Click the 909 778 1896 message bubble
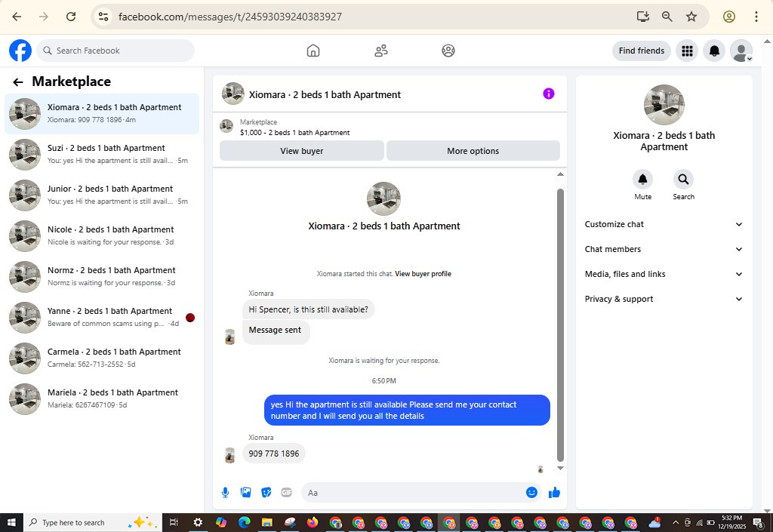Image resolution: width=773 pixels, height=532 pixels. (273, 454)
